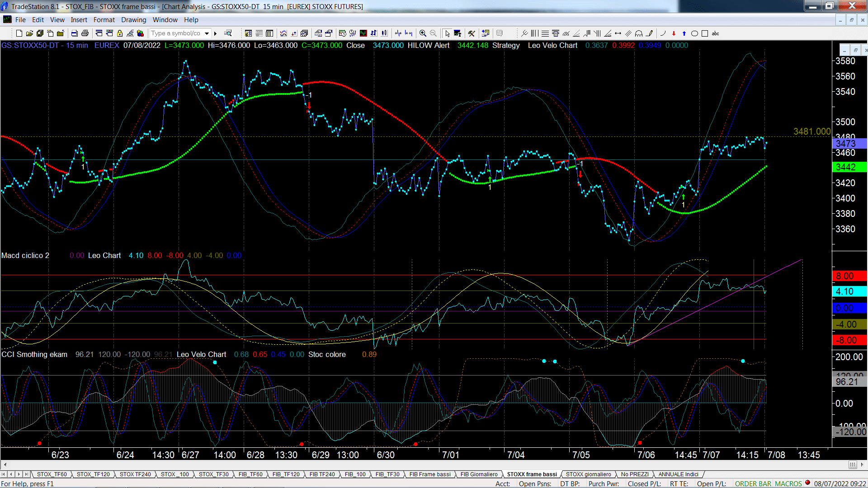Click the Zoom In magnifier icon
Image resolution: width=868 pixels, height=488 pixels.
[423, 33]
